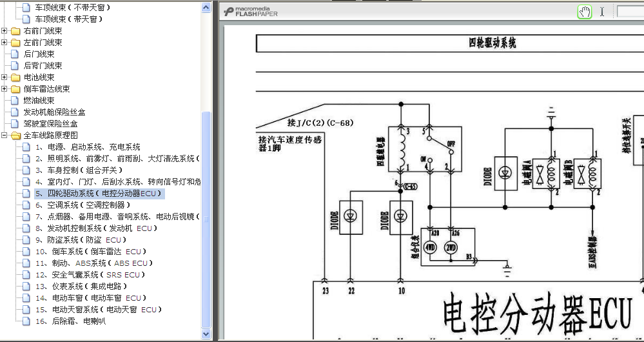Screen dimensions: 644x342
Task: Open 车顶线束(带天窗) document
Action: tap(68, 19)
